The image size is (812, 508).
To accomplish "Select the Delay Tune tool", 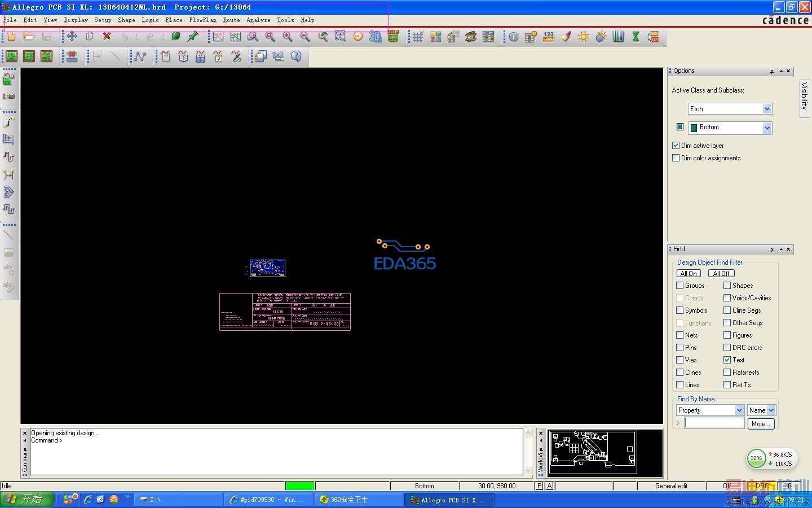I will point(9,156).
